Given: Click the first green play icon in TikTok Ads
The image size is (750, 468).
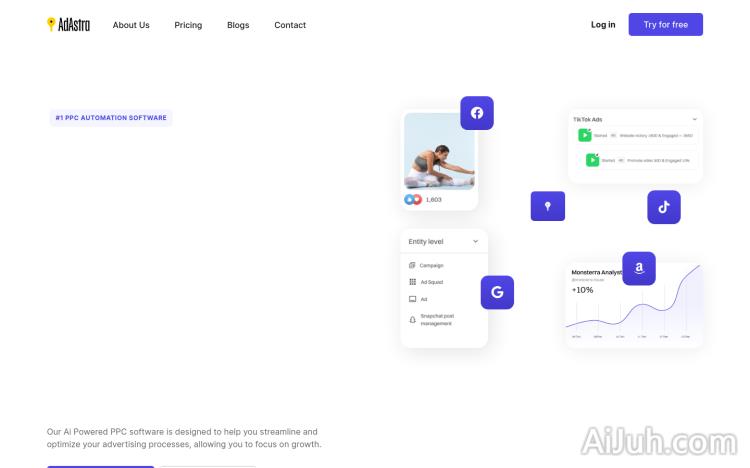Looking at the screenshot, I should tap(585, 135).
